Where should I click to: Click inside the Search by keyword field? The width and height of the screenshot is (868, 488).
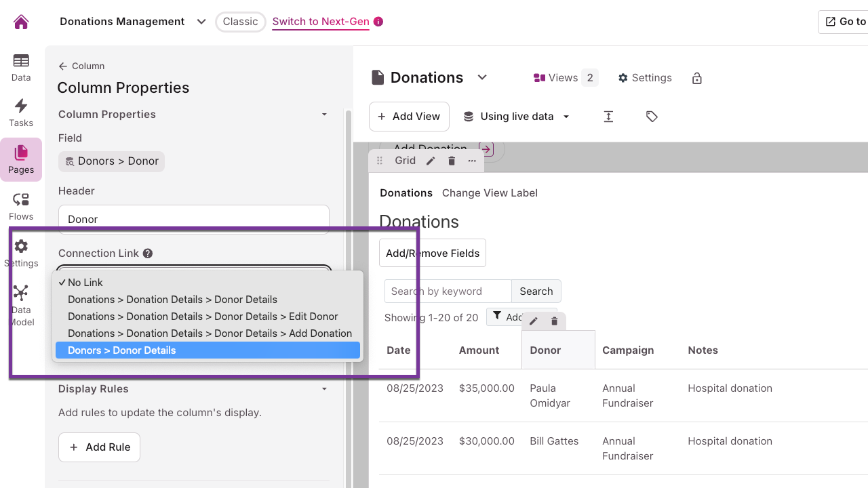[x=448, y=291]
